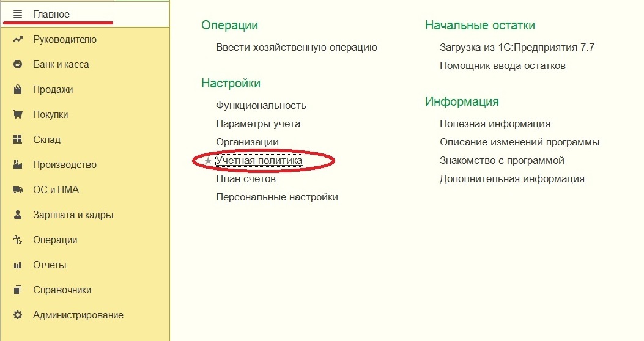This screenshot has height=341, width=644.
Task: Open Персональные настройки link
Action: pos(277,197)
